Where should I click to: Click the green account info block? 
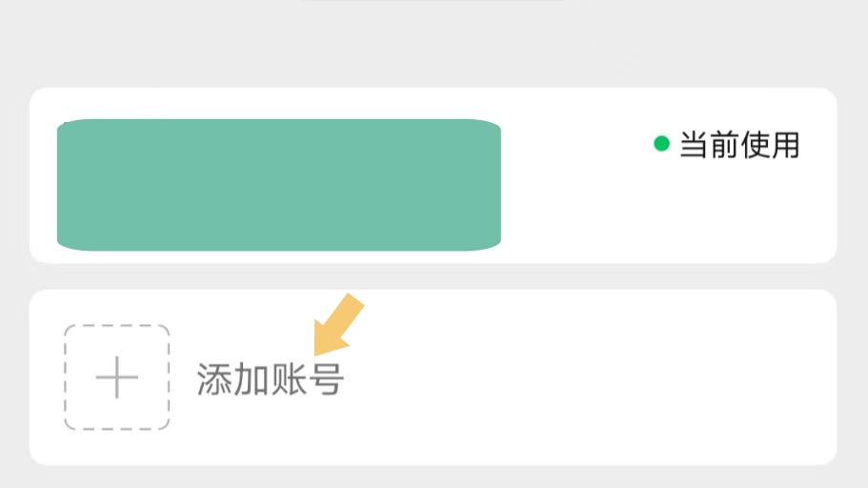point(278,185)
